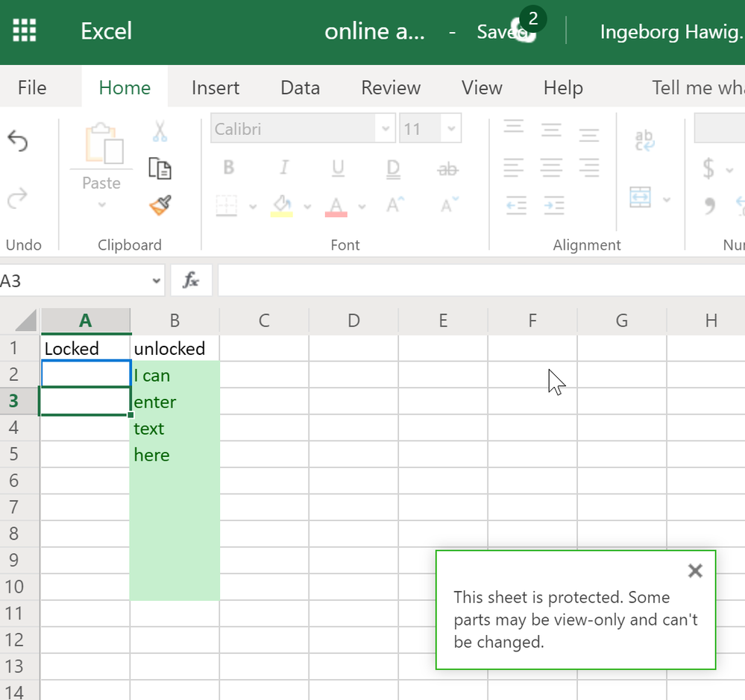Toggle Double Underline formatting
The width and height of the screenshot is (745, 700).
point(393,169)
